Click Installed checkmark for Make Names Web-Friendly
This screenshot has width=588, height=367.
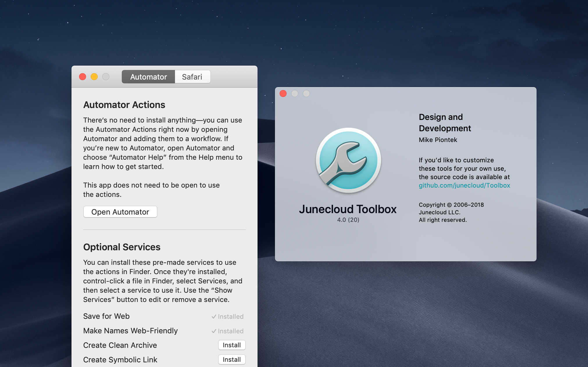(228, 331)
